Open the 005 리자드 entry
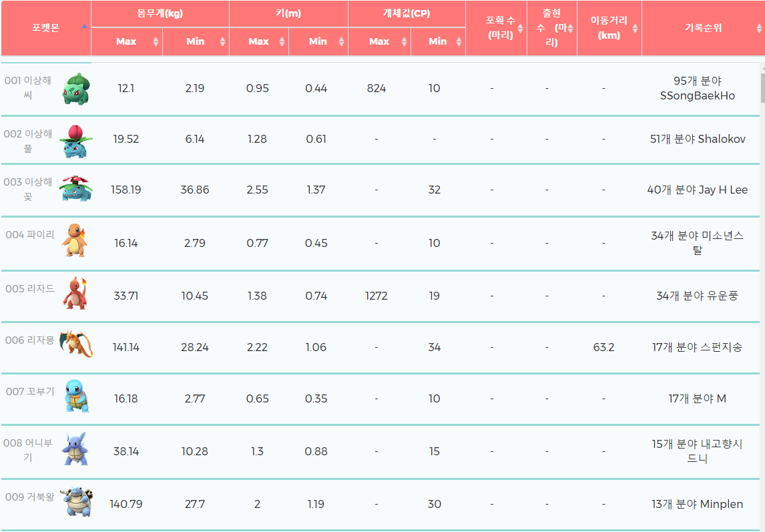 [30, 288]
